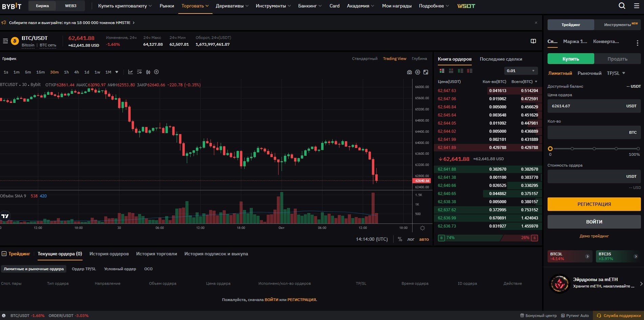This screenshot has width=644, height=320.
Task: Switch order book to horizontal depth view
Action: tap(451, 71)
